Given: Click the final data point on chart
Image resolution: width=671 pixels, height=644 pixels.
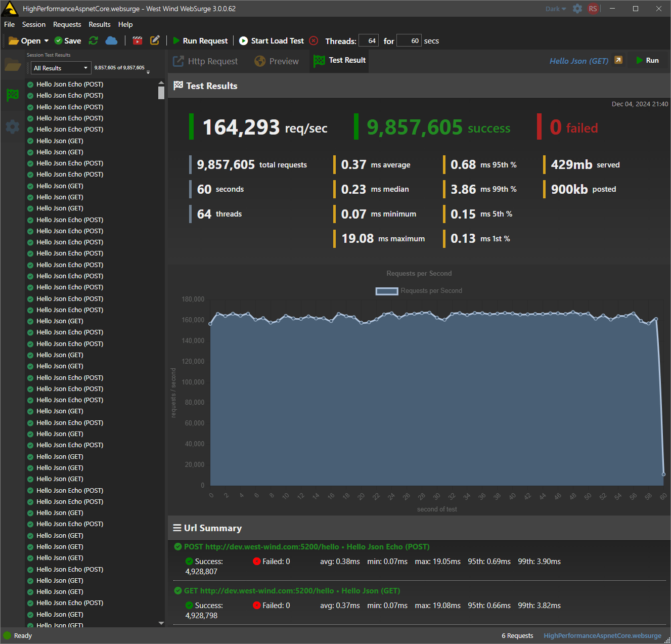Looking at the screenshot, I should pos(663,474).
